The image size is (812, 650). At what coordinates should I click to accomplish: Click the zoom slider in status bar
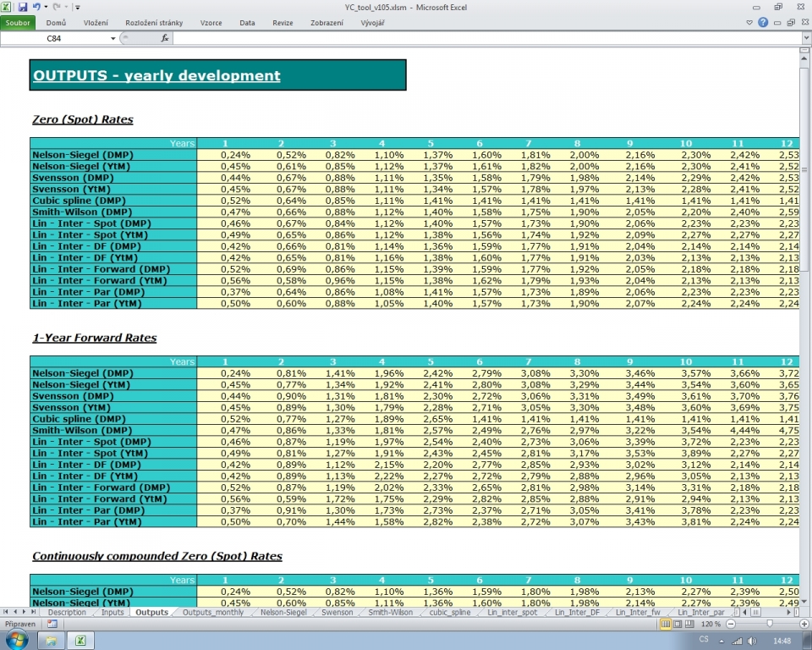click(768, 624)
